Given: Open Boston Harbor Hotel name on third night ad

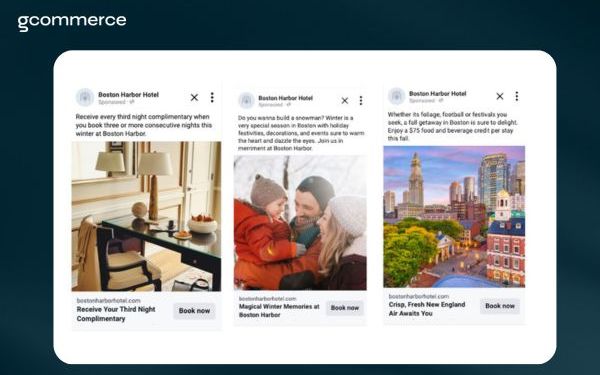Looking at the screenshot, I should pyautogui.click(x=128, y=95).
